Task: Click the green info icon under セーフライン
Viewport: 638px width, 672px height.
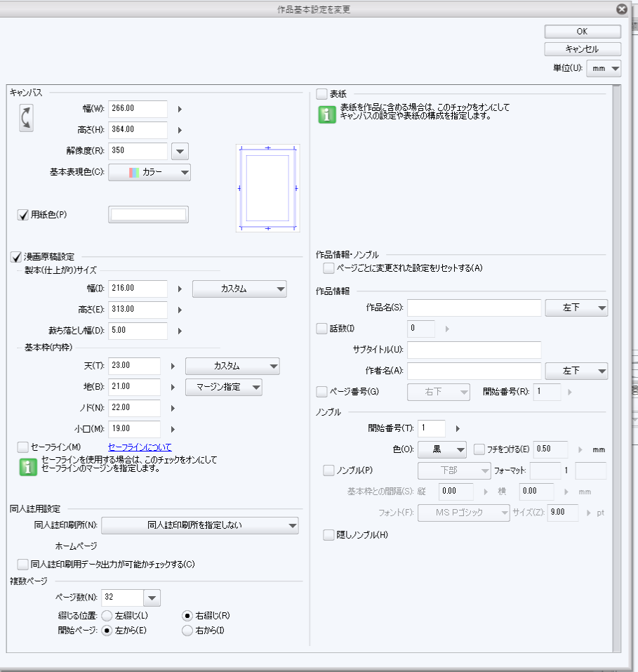Action: tap(28, 467)
